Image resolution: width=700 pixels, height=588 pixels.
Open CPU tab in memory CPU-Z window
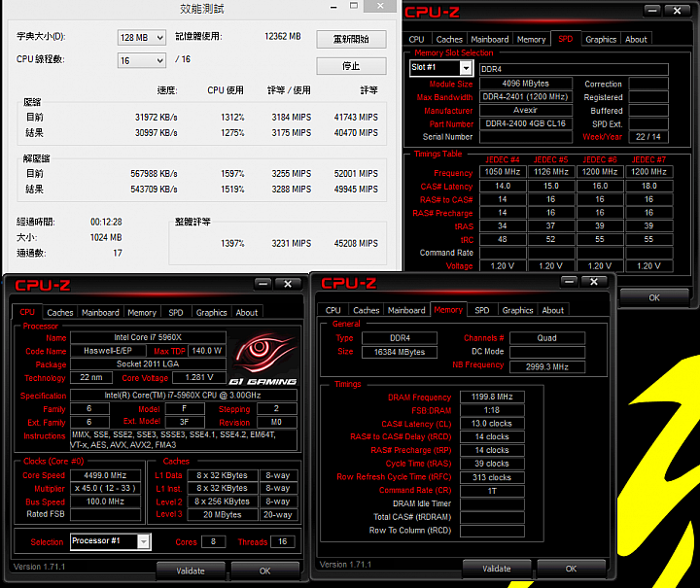click(333, 310)
